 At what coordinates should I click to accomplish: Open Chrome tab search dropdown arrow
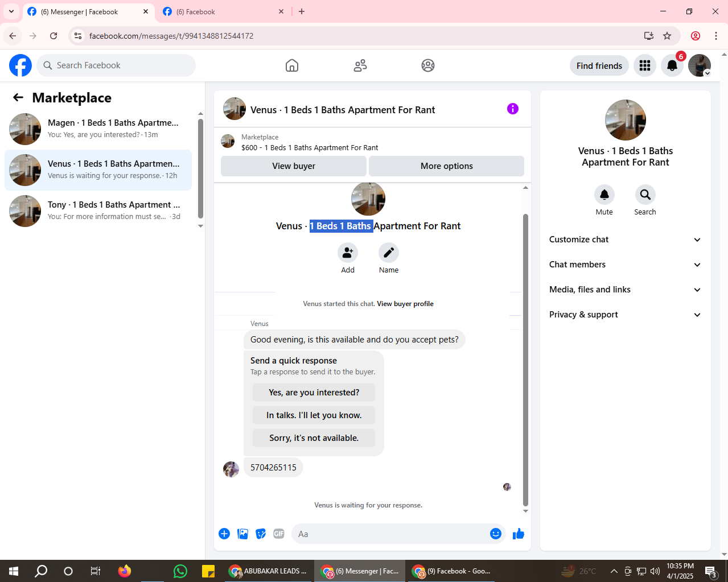(x=11, y=11)
